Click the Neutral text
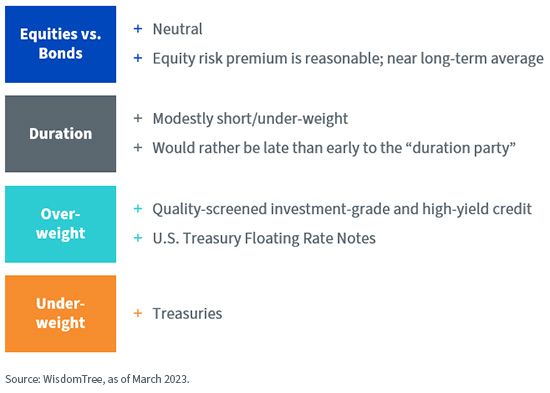 click(177, 29)
